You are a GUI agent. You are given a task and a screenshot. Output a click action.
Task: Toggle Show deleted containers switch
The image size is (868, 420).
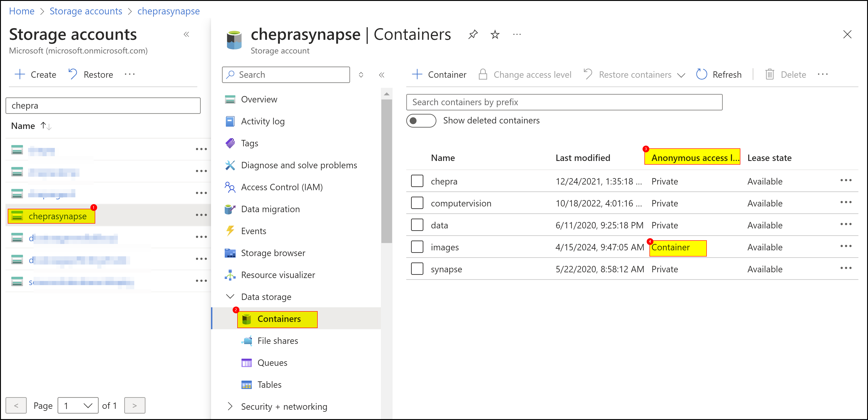(x=421, y=121)
